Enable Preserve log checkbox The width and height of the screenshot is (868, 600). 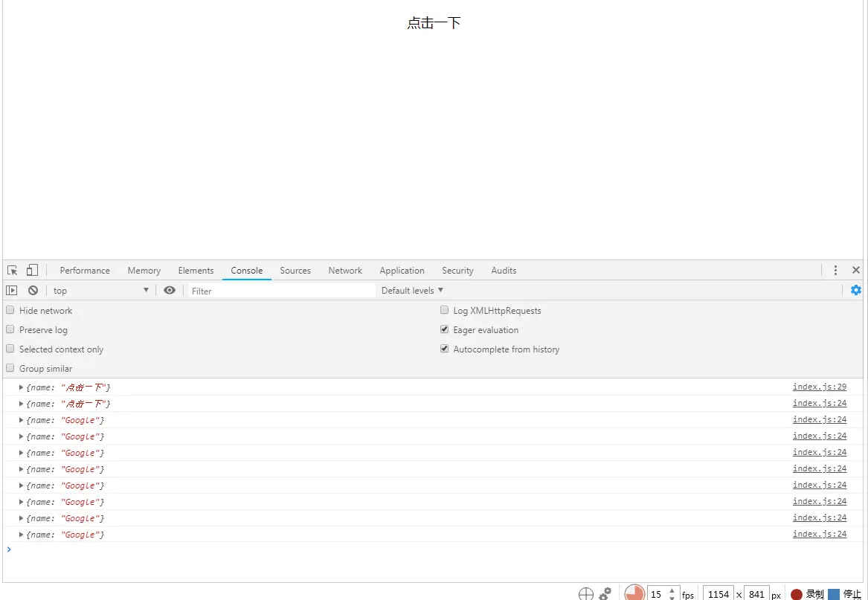point(10,329)
